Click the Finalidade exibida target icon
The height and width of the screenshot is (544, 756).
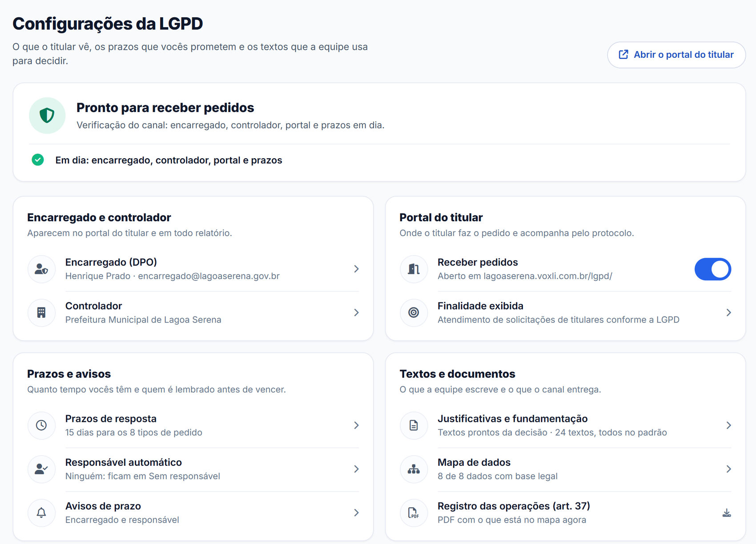(414, 312)
